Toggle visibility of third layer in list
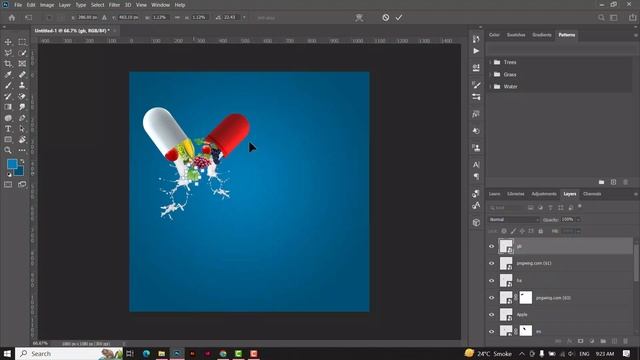 (x=491, y=280)
